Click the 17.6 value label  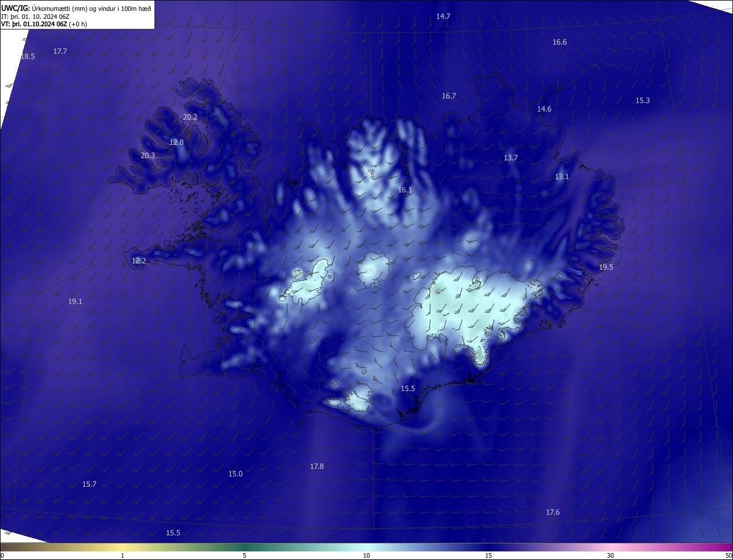pyautogui.click(x=553, y=512)
